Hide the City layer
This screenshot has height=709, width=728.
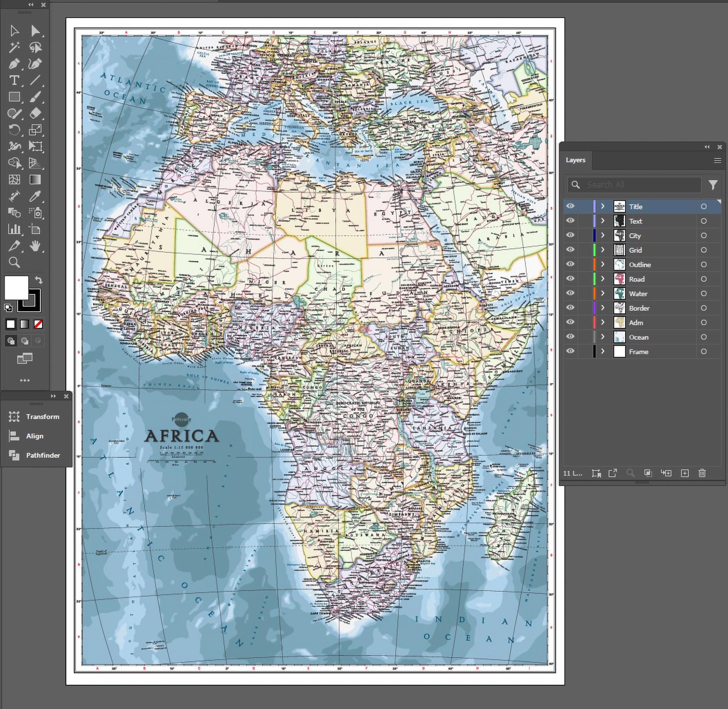tap(570, 235)
